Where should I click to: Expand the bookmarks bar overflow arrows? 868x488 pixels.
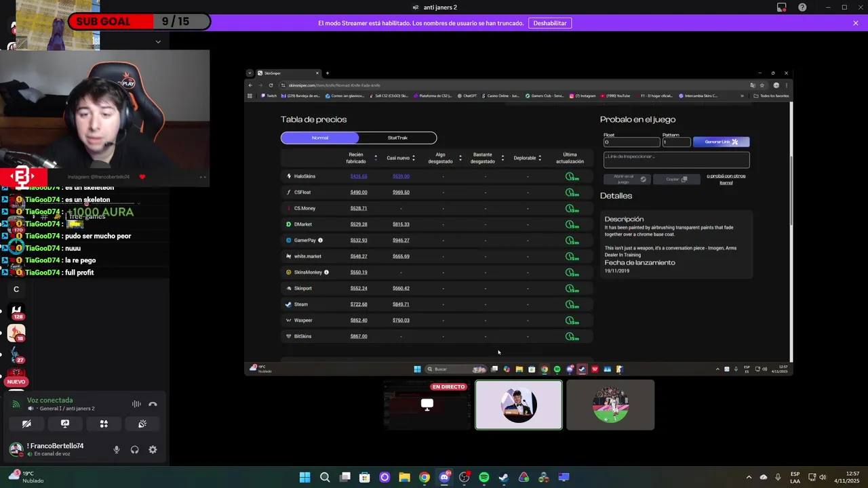click(742, 96)
